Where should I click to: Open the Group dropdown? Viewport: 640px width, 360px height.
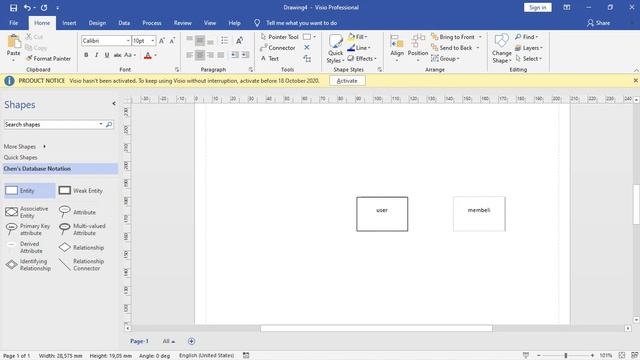point(445,59)
